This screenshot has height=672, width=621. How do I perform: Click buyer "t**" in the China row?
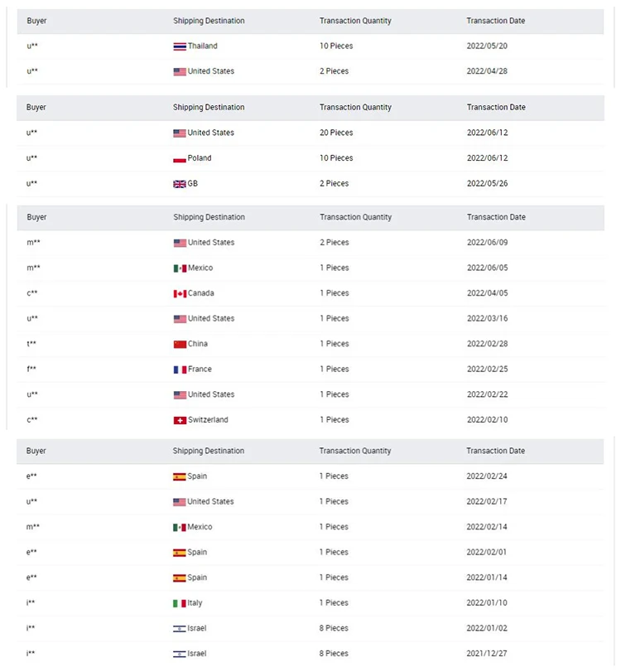tap(32, 344)
